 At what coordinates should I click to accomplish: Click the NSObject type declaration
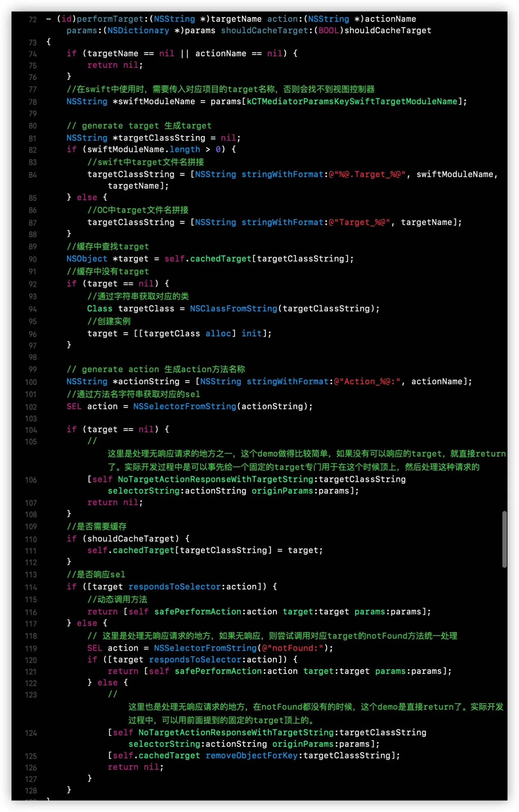87,259
